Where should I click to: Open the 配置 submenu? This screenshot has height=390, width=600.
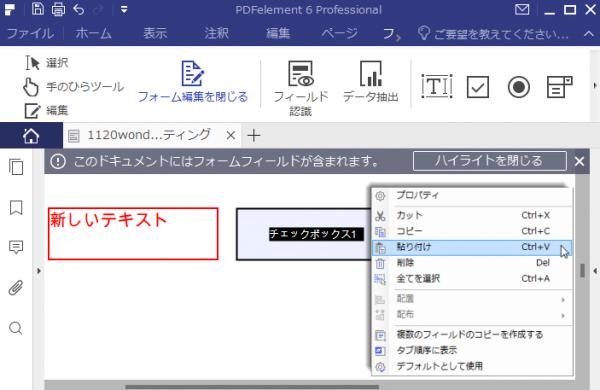click(x=472, y=299)
